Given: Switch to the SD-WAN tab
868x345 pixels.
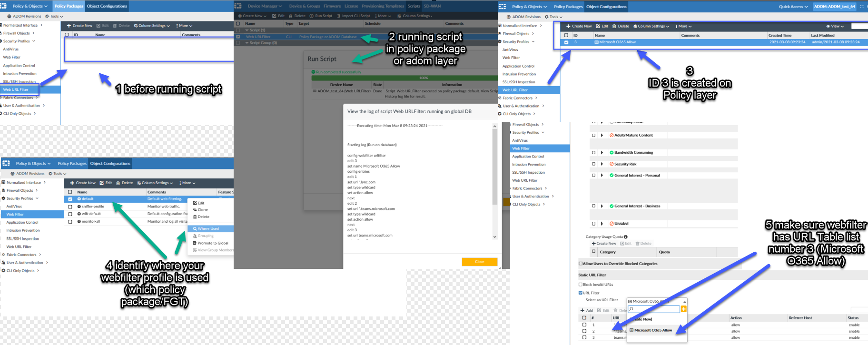Looking at the screenshot, I should point(432,6).
